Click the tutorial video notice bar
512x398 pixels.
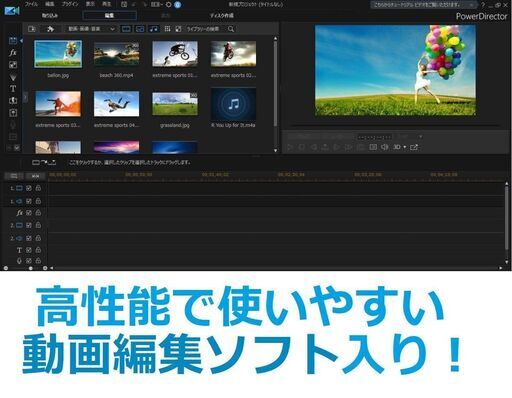(423, 5)
